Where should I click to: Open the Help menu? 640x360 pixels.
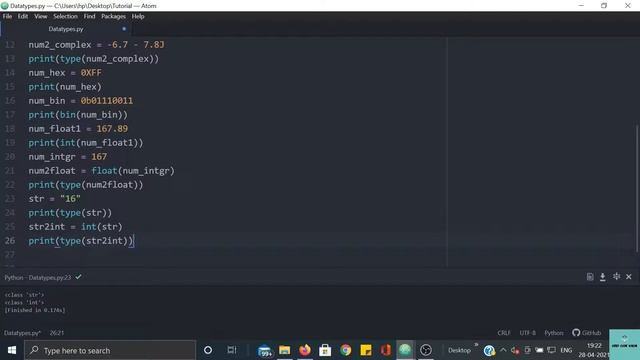coord(138,16)
